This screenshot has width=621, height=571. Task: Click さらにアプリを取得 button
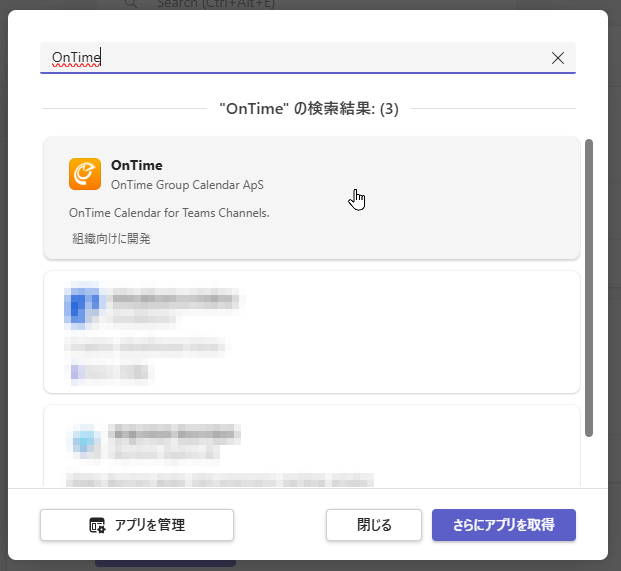point(504,525)
